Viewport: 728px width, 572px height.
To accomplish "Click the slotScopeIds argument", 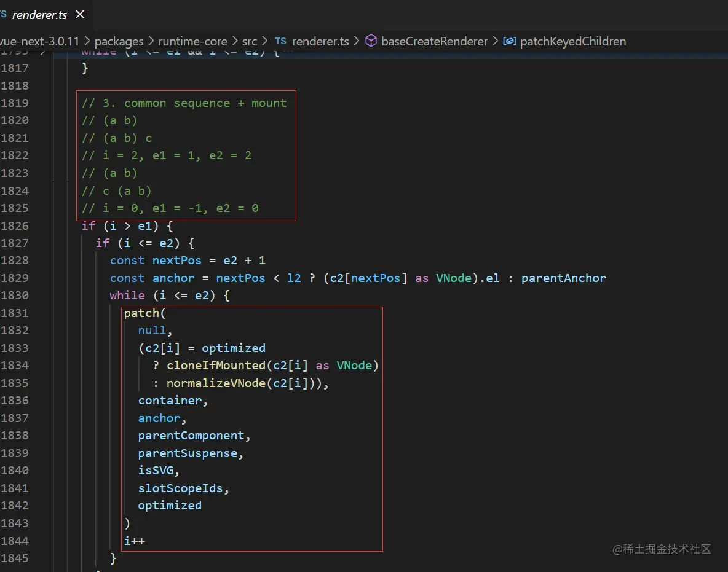I will click(181, 488).
